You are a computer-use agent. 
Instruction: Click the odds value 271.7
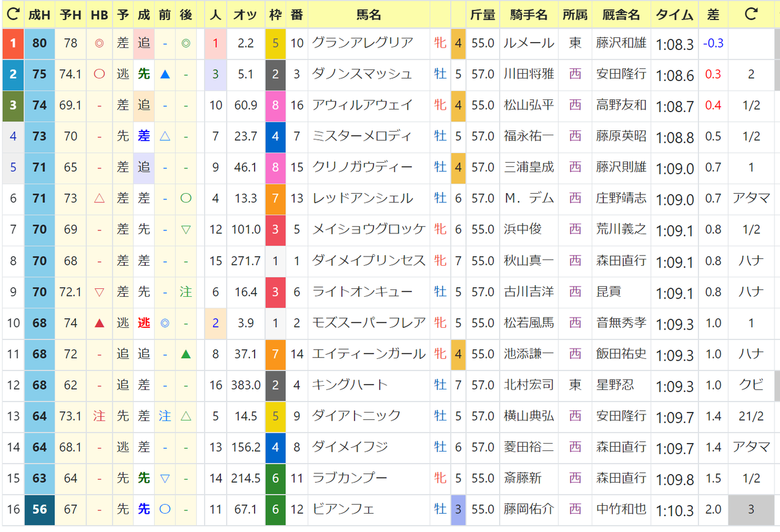tap(246, 261)
